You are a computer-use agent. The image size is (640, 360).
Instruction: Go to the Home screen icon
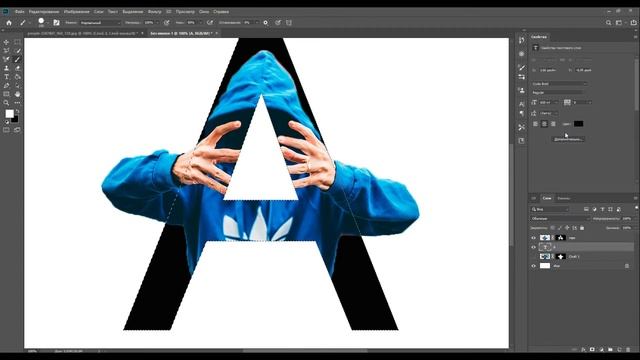9,23
